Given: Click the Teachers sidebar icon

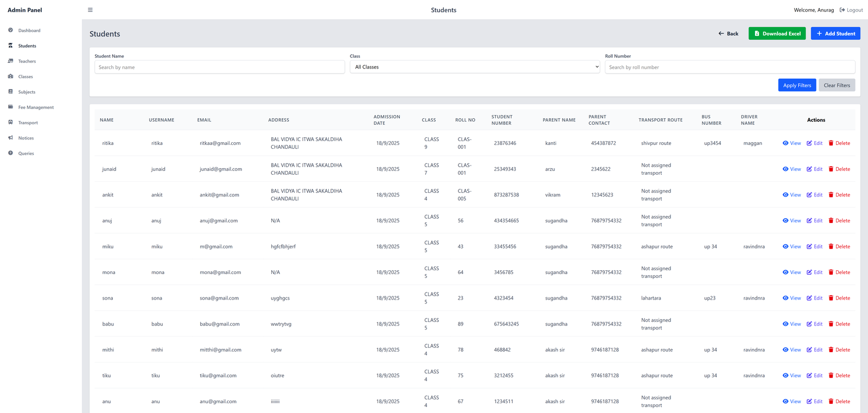Looking at the screenshot, I should click(10, 61).
